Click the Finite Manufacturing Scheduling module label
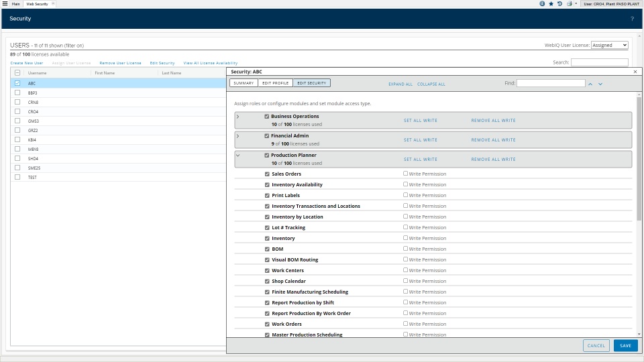 coord(310,292)
